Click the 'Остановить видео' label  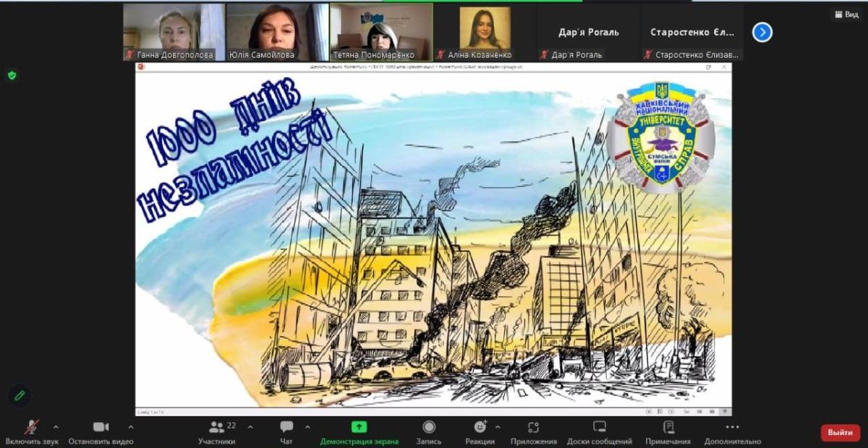[101, 441]
